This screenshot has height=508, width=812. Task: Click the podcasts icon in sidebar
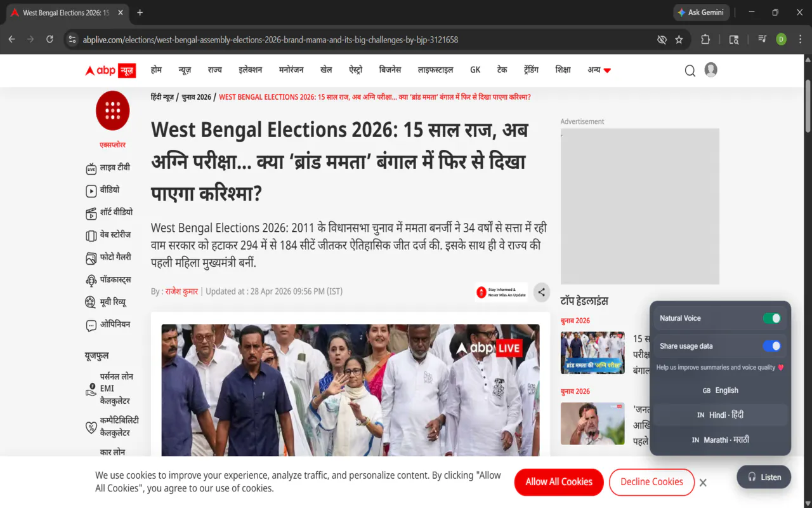pyautogui.click(x=91, y=280)
